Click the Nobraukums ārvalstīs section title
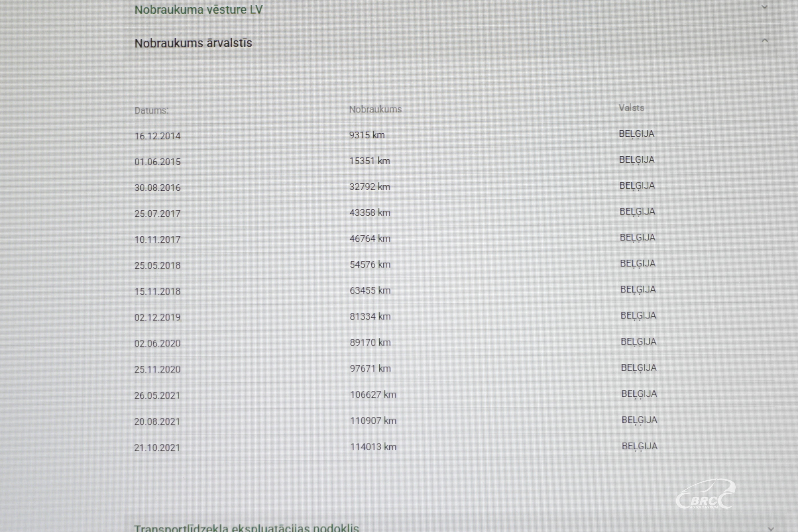Screen dimensions: 798x532 point(194,43)
